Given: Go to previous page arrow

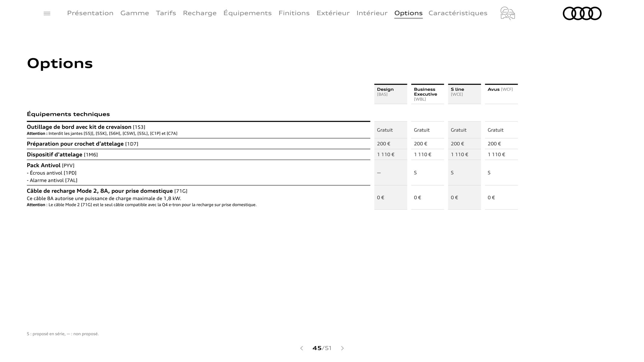Looking at the screenshot, I should coord(301,348).
